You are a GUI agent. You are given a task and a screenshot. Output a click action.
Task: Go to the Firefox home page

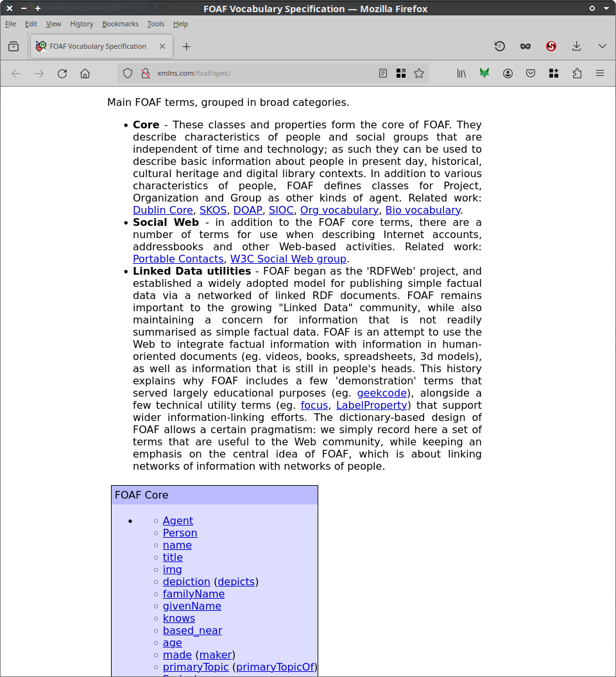85,74
